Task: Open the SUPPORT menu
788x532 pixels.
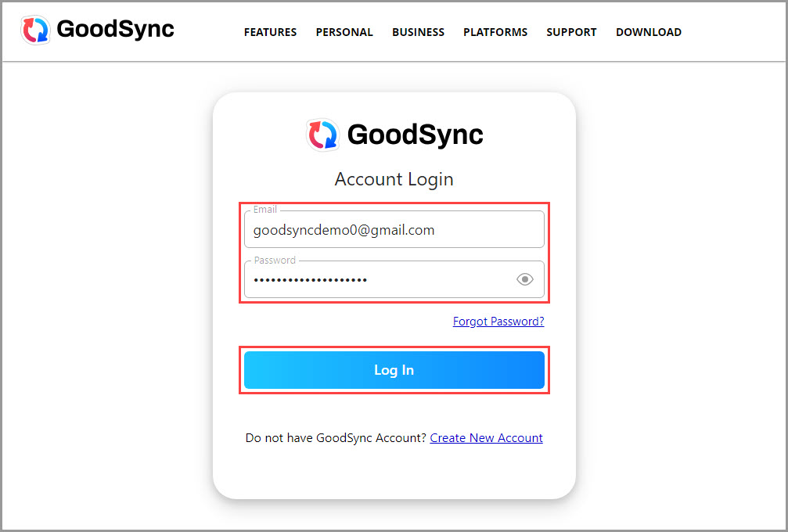Action: pos(571,32)
